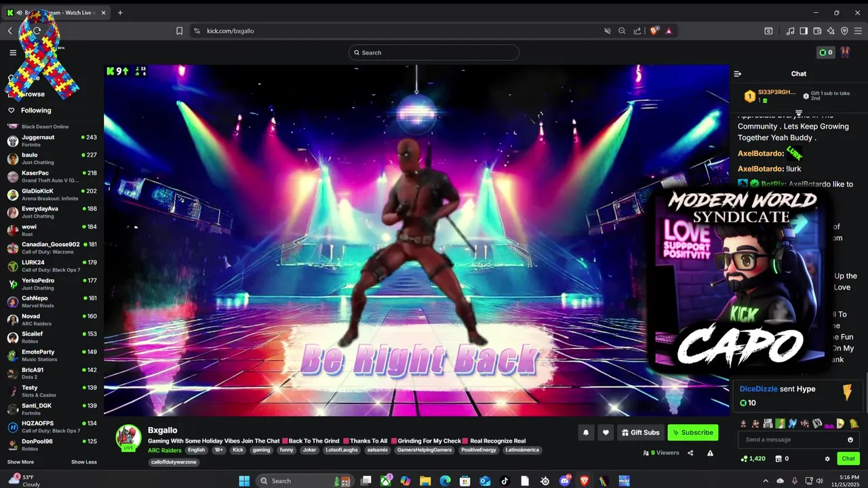
Task: Open AxelBotardo username in chat
Action: coord(761,154)
